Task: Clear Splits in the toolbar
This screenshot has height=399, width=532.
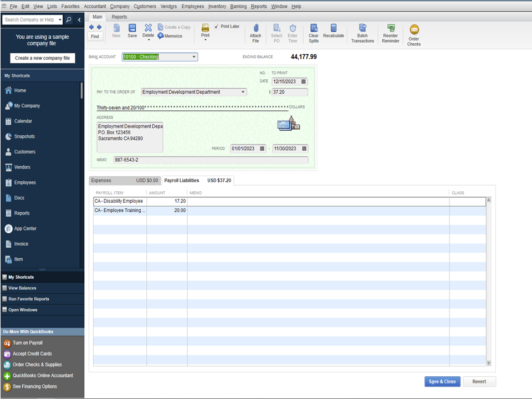Action: tap(314, 33)
